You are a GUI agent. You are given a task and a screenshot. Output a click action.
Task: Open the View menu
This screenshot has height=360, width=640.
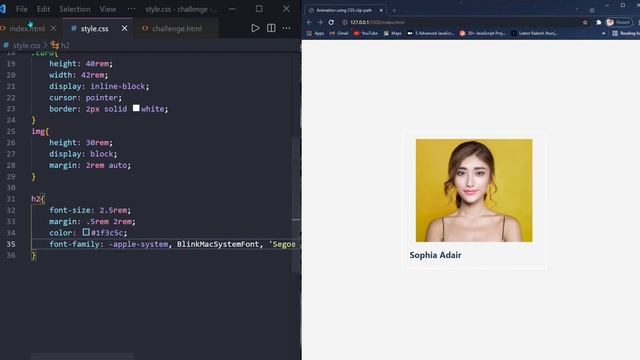coord(108,9)
